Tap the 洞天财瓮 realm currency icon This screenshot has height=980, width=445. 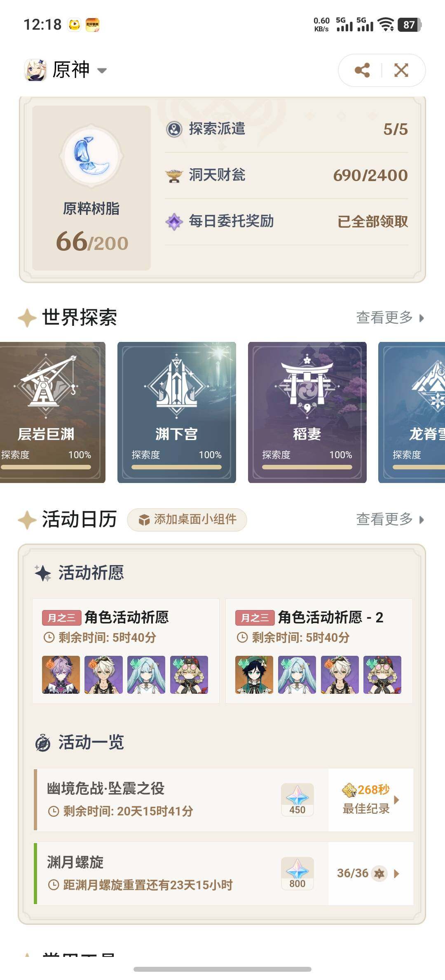pos(174,176)
